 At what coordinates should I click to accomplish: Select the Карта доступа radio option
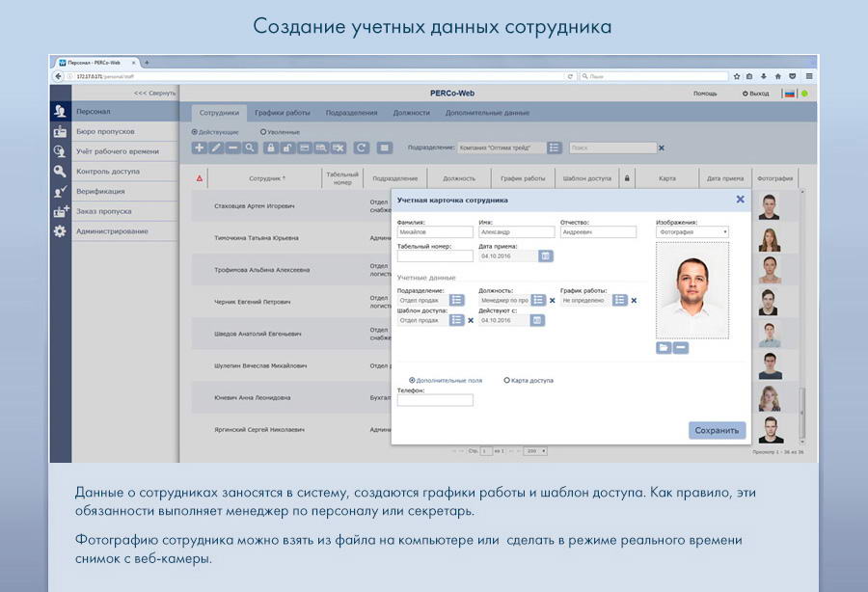(507, 380)
